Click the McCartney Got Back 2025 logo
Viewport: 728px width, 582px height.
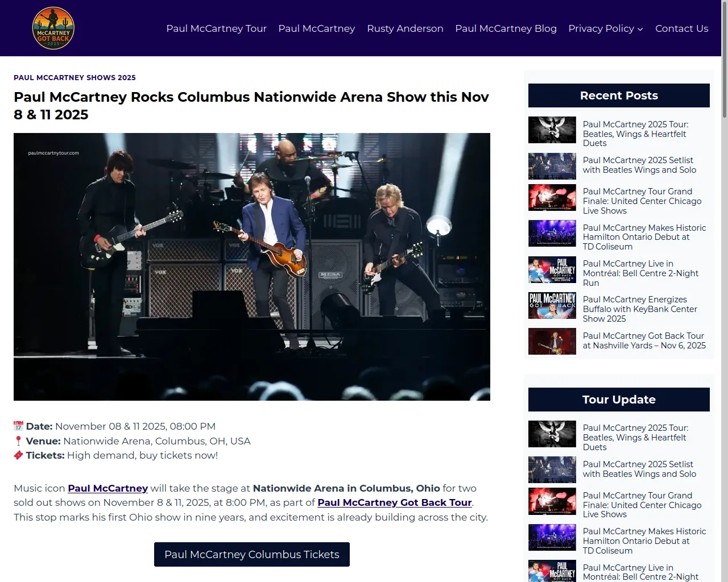click(x=53, y=28)
